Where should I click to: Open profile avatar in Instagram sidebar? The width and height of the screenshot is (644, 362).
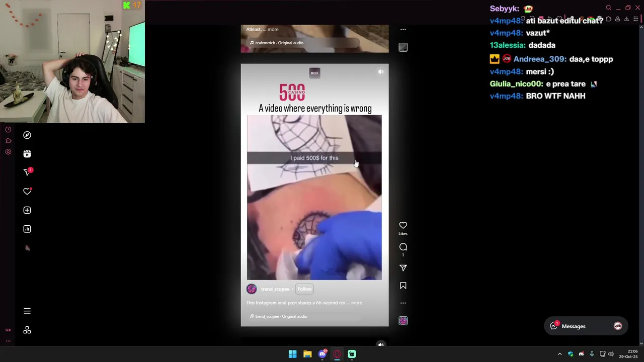click(27, 248)
